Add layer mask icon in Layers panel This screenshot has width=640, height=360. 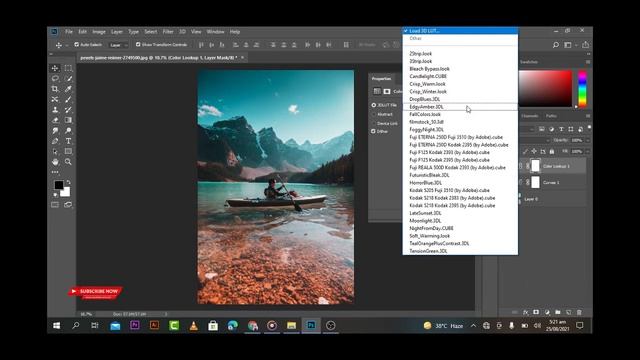click(536, 312)
